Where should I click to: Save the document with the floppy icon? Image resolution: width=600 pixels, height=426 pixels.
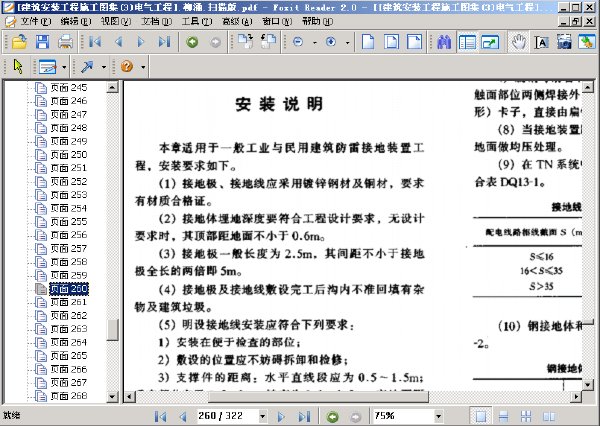pyautogui.click(x=42, y=42)
